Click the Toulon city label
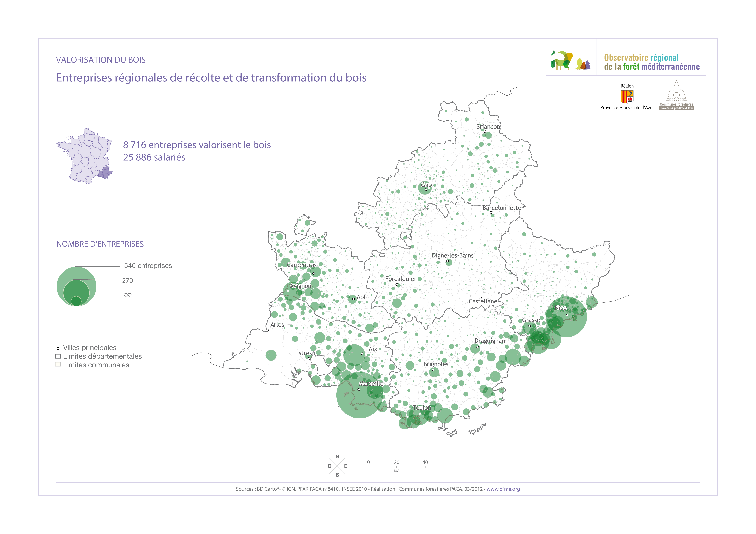 click(x=422, y=408)
